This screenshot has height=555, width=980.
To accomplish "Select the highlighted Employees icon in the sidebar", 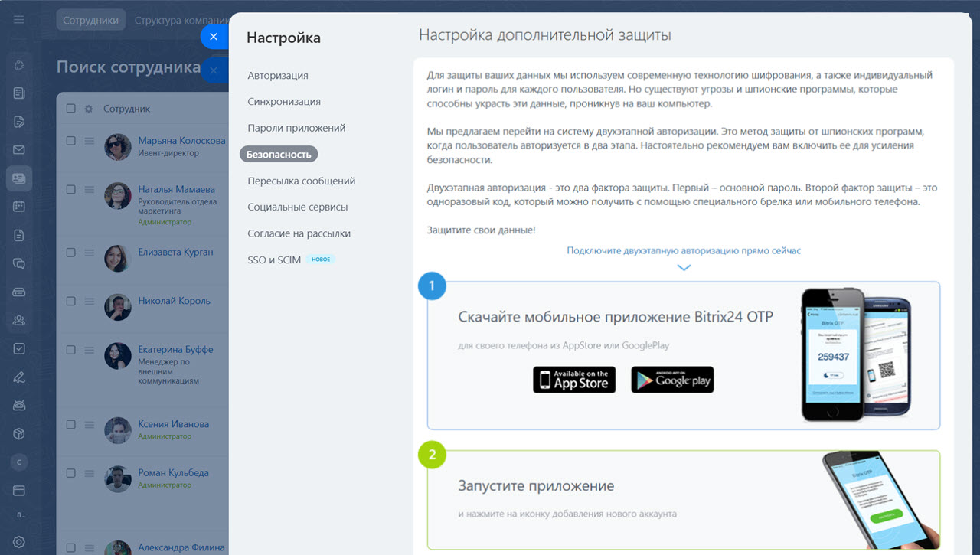I will click(x=18, y=178).
